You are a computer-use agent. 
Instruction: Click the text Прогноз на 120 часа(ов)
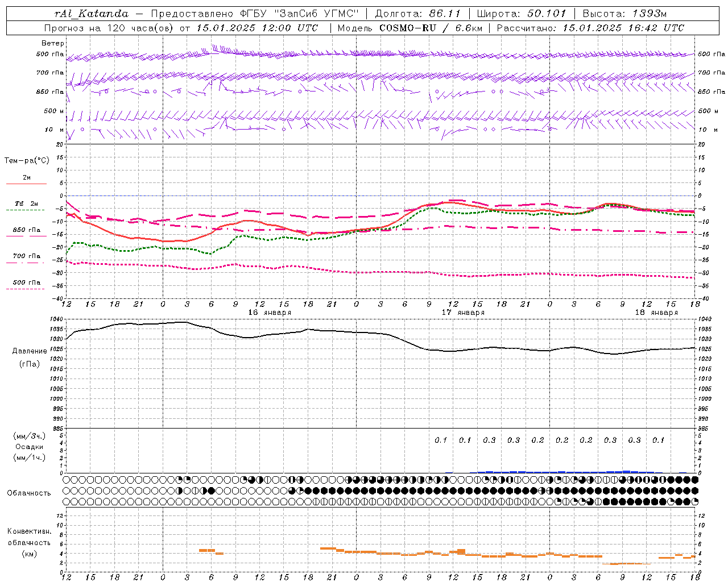[109, 28]
